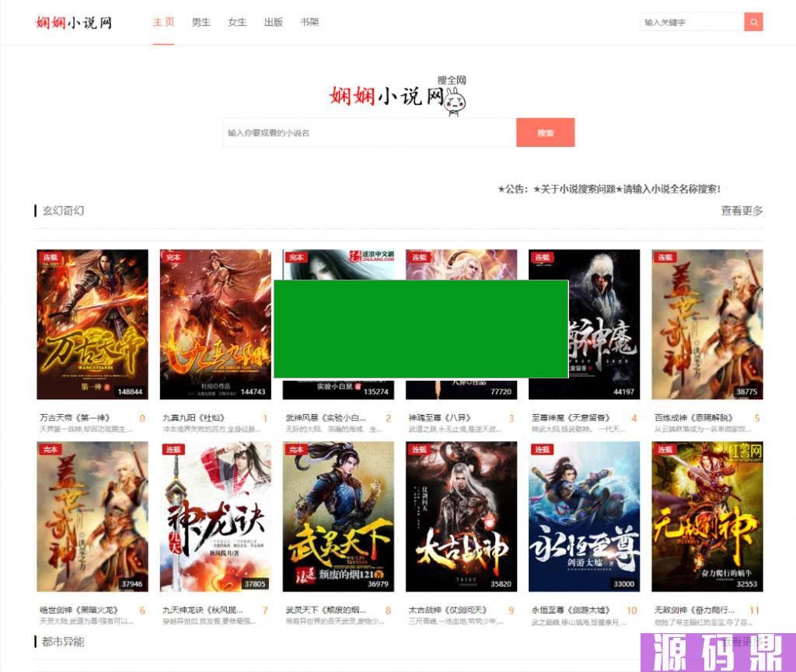Click the rabbit mascot beside the center logo
Viewport: 796px width, 672px height.
click(x=455, y=102)
